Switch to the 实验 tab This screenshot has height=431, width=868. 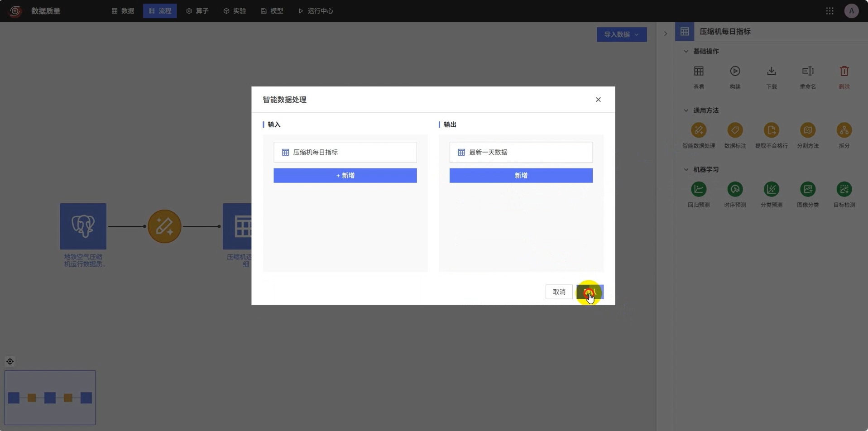pos(235,11)
